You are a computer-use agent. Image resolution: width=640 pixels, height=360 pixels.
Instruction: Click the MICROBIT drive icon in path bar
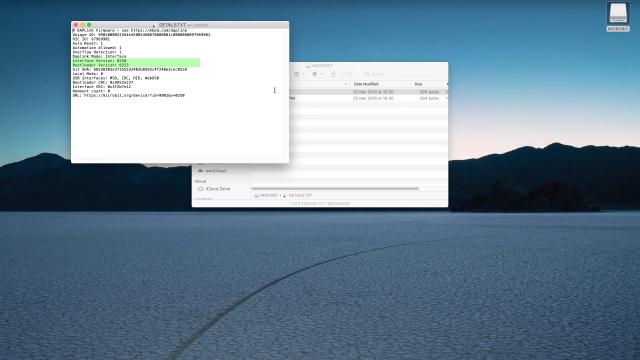256,196
